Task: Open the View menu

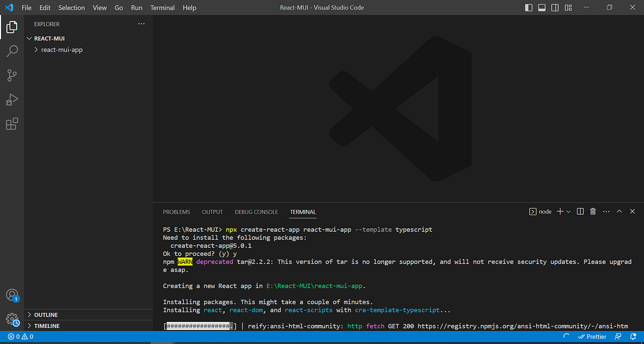Action: click(99, 8)
